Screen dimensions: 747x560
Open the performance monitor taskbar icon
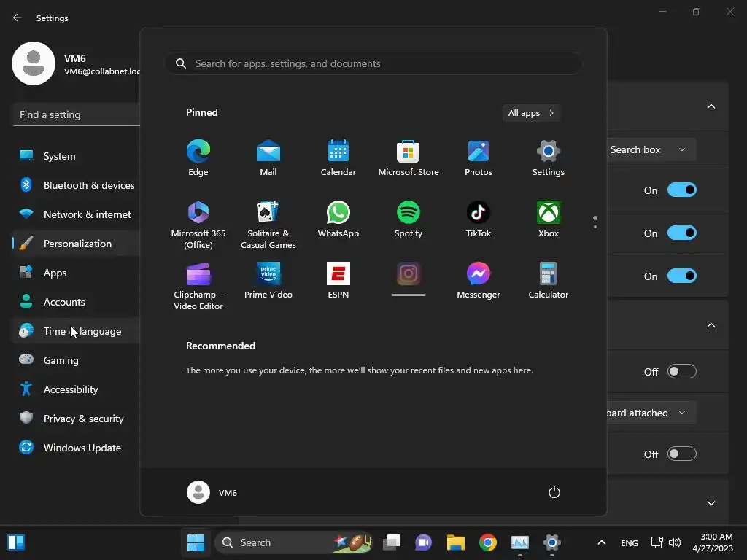coord(519,542)
